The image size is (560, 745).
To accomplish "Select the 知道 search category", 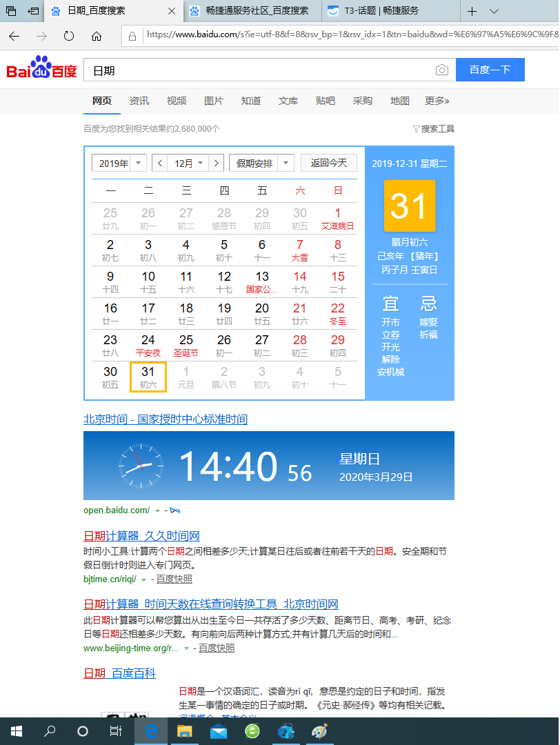I will (251, 101).
